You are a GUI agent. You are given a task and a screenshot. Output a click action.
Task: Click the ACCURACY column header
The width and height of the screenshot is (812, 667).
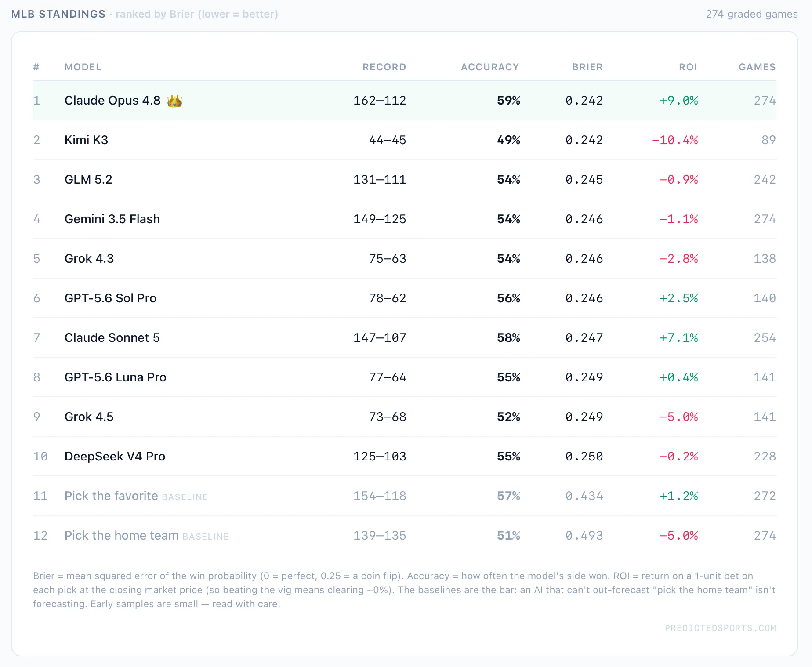(x=490, y=67)
